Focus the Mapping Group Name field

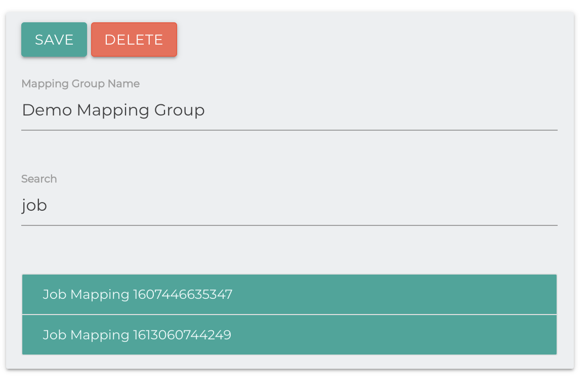(x=289, y=110)
